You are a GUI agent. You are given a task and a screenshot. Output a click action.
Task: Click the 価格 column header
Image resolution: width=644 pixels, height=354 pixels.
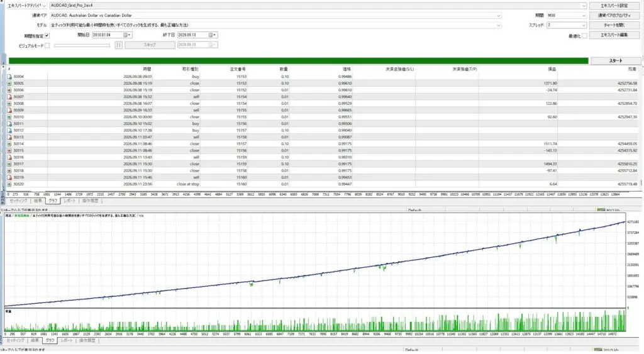347,69
